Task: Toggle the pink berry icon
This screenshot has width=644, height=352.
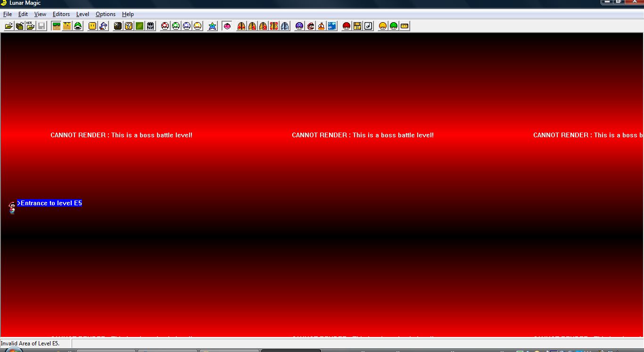Action: coord(227,26)
